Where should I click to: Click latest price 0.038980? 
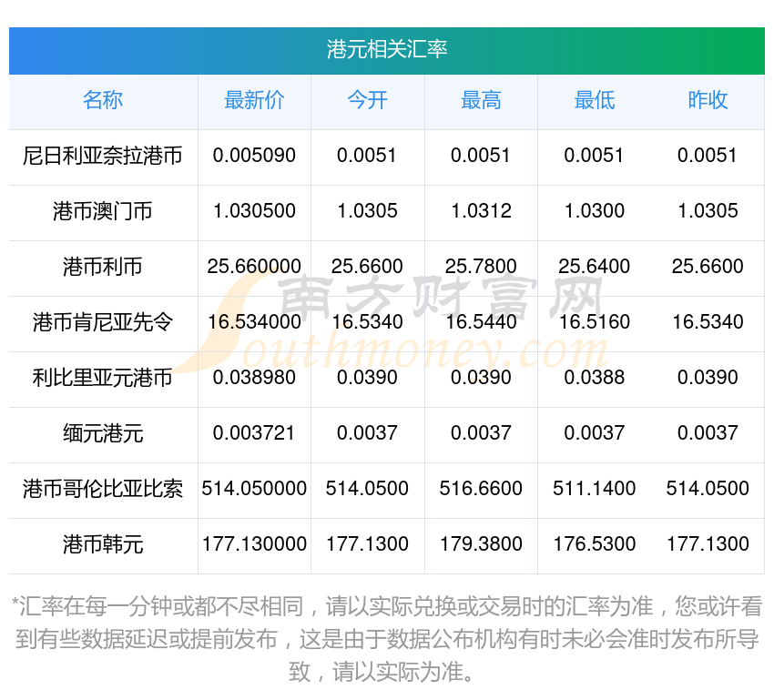point(254,378)
